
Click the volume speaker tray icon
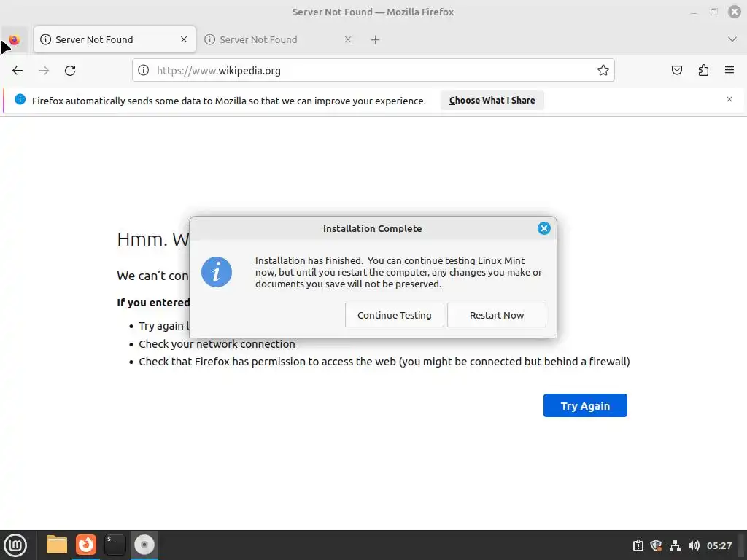[x=694, y=545]
